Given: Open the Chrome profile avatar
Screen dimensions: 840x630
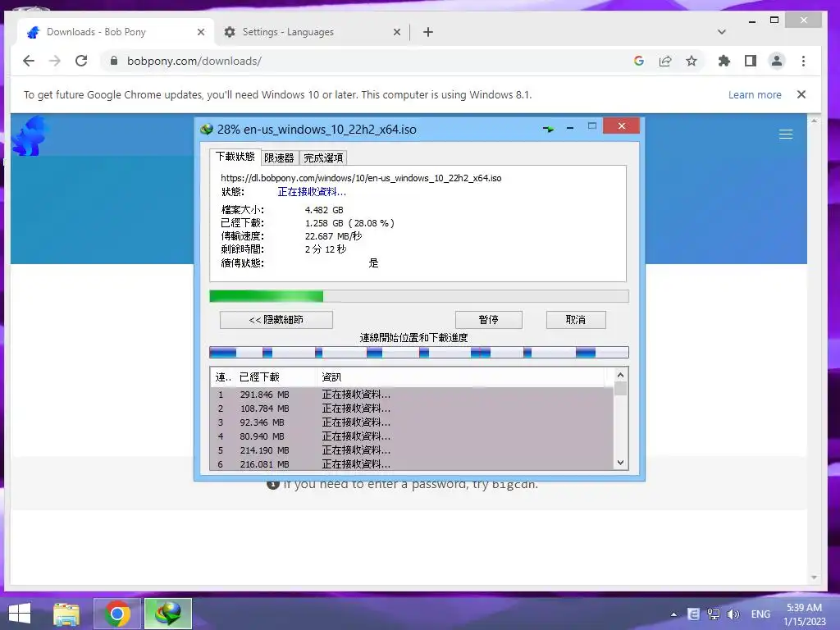Looking at the screenshot, I should click(x=776, y=61).
